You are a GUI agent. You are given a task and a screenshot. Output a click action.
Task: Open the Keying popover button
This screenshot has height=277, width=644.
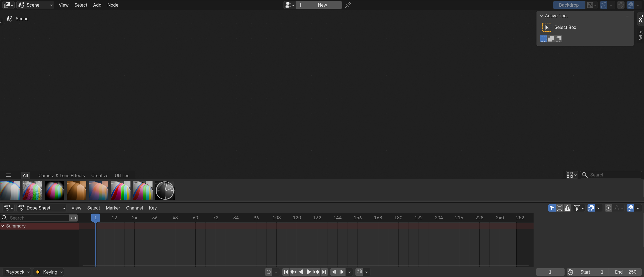tap(49, 272)
